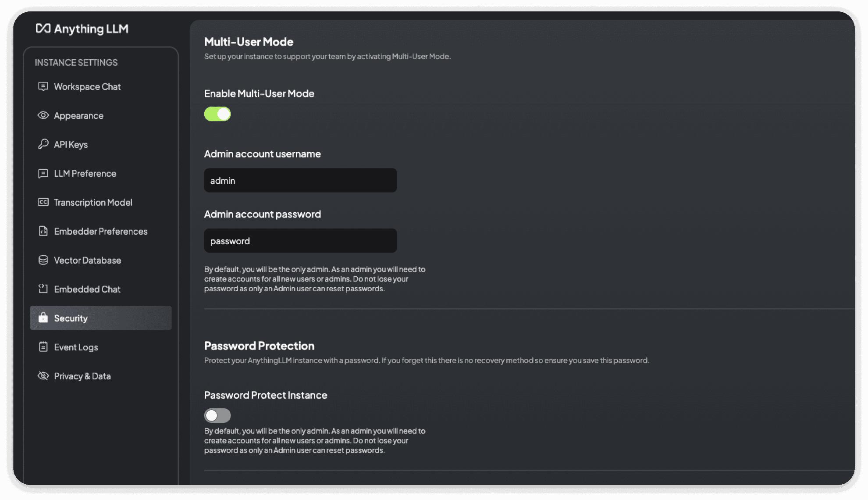This screenshot has height=500, width=868.
Task: Open the Appearance settings page
Action: (x=78, y=115)
